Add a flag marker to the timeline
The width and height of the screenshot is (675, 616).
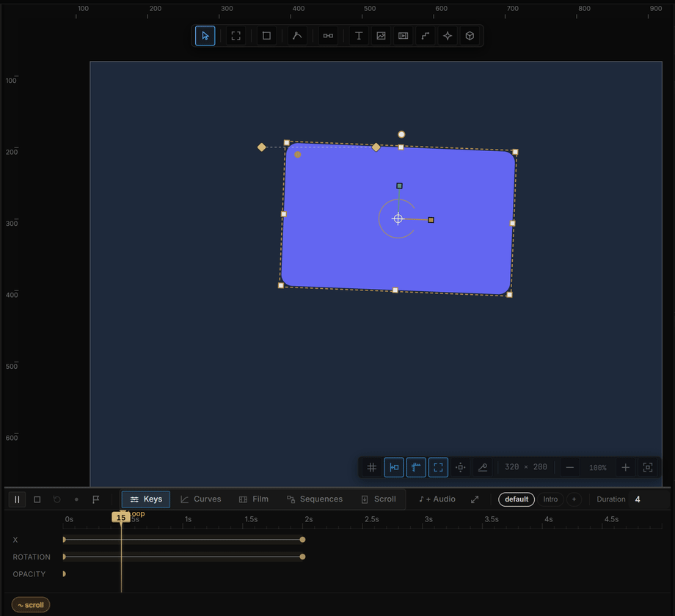click(x=96, y=499)
